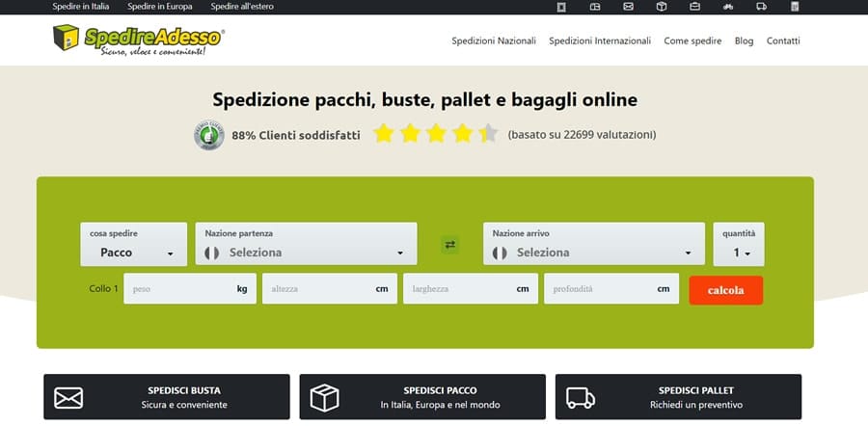The width and height of the screenshot is (868, 426).
Task: Open Spedizioni Internazionali menu
Action: click(600, 40)
